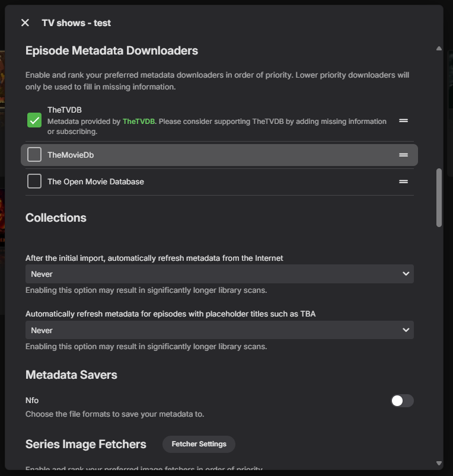Screen dimensions: 453x476
Task: Click The Open Movie Database label
Action: [95, 182]
